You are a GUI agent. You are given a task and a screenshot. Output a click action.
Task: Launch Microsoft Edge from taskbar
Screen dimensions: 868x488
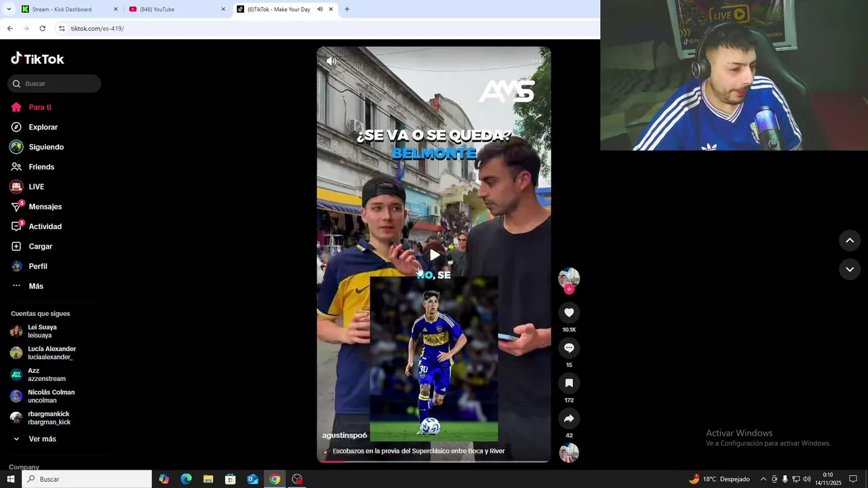point(186,479)
